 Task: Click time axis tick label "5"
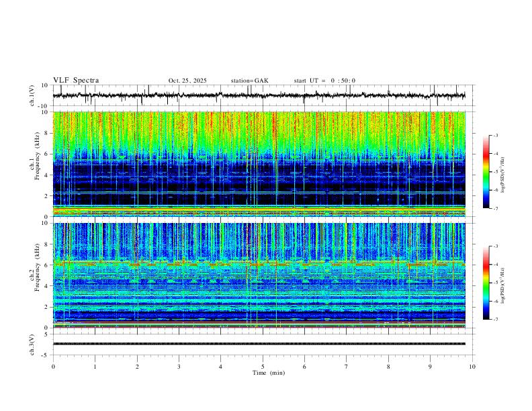coord(263,367)
